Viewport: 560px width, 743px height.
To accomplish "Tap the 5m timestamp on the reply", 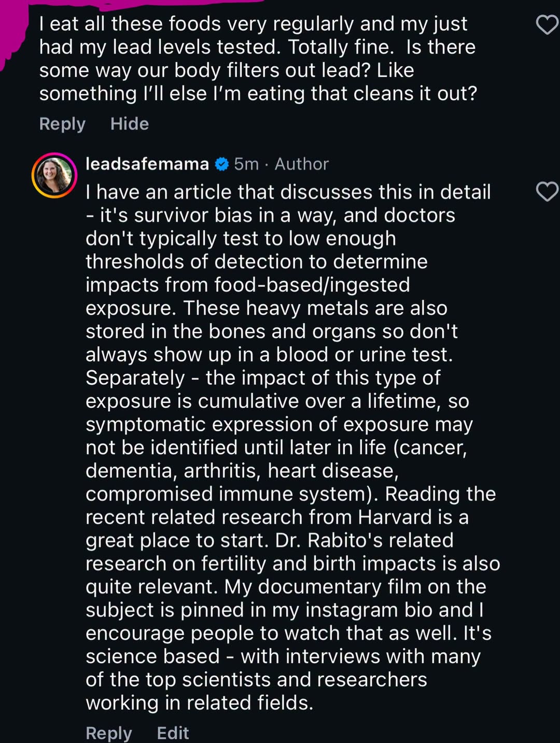I will (x=246, y=164).
